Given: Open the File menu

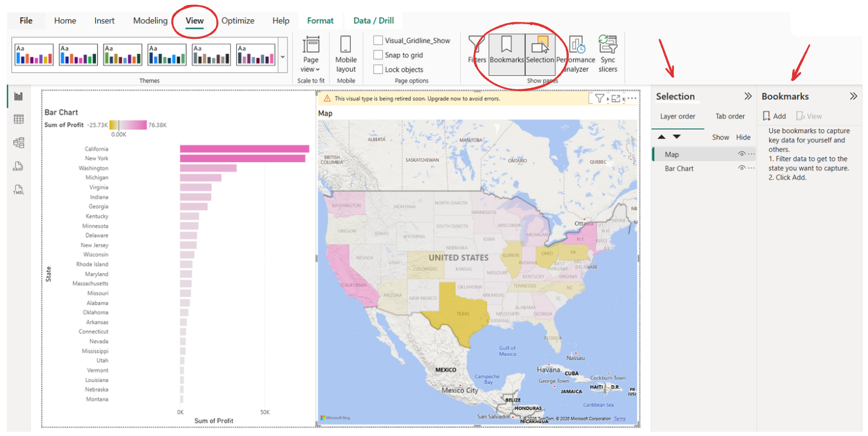Looking at the screenshot, I should [x=26, y=21].
